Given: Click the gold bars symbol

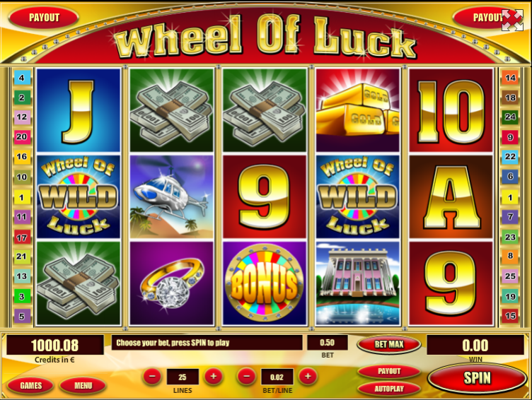Looking at the screenshot, I should (357, 110).
